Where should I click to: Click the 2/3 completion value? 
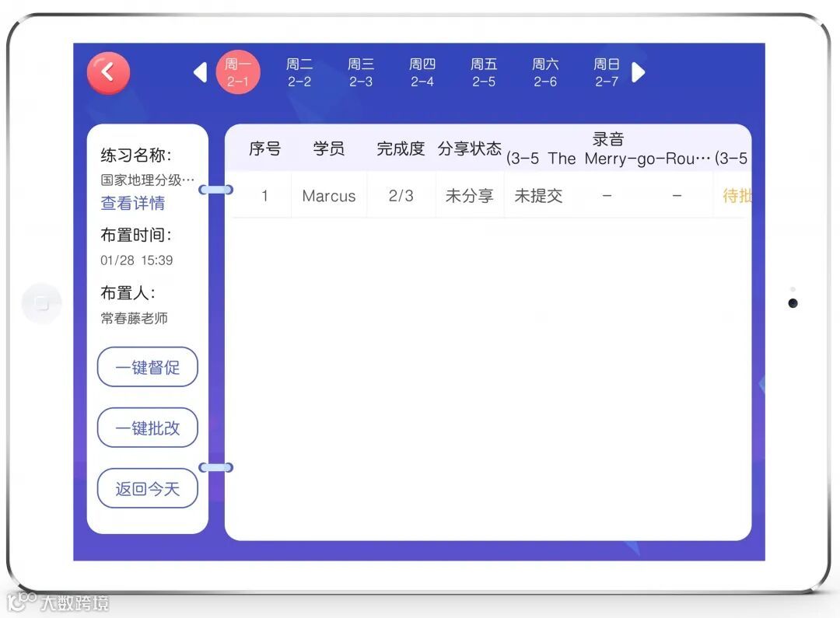(x=401, y=196)
